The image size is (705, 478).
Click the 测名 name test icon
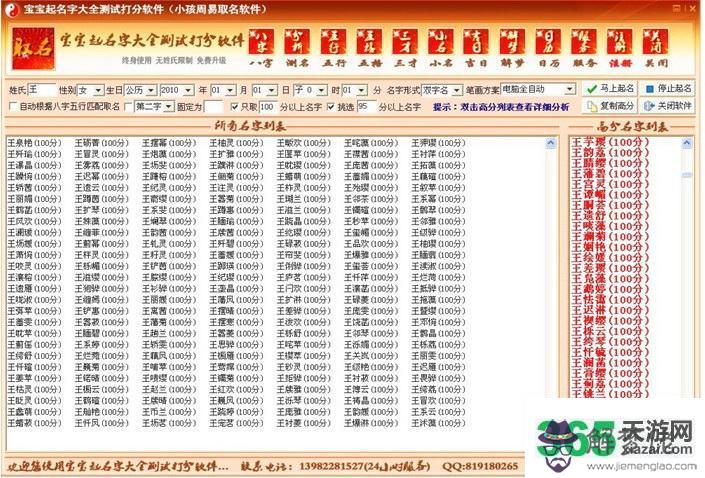[296, 44]
